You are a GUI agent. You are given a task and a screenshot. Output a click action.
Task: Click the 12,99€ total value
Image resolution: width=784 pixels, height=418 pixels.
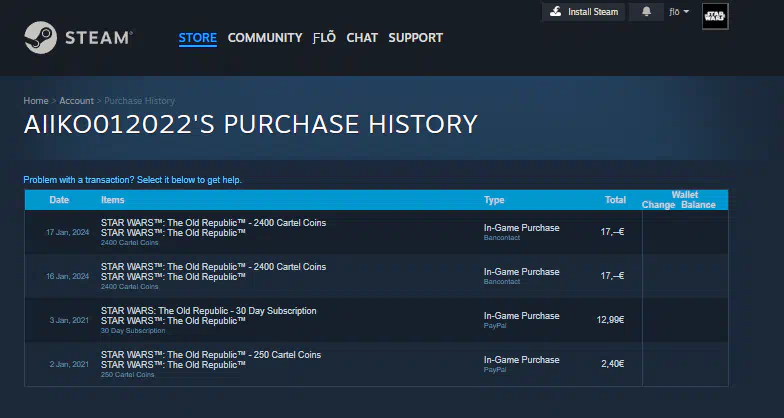[610, 320]
